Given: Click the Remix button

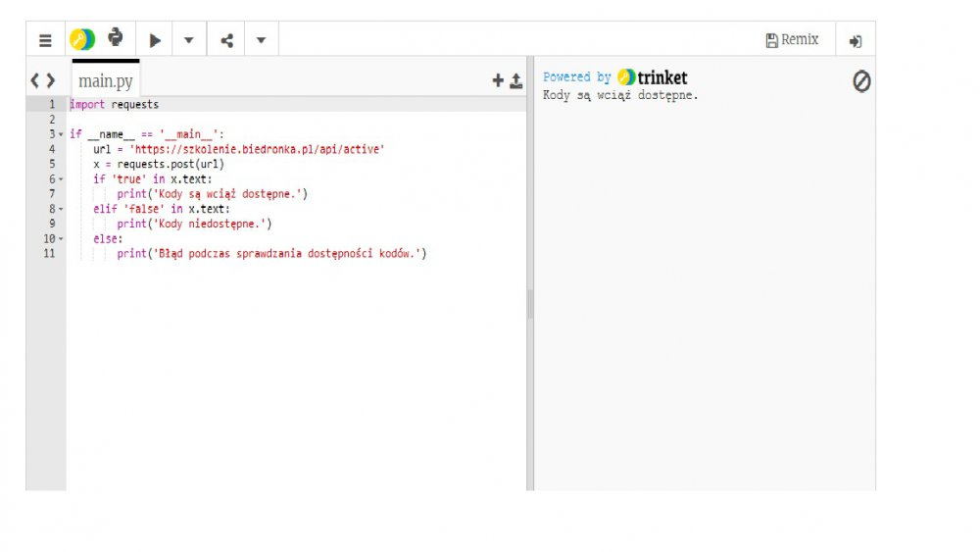Looking at the screenshot, I should (792, 40).
